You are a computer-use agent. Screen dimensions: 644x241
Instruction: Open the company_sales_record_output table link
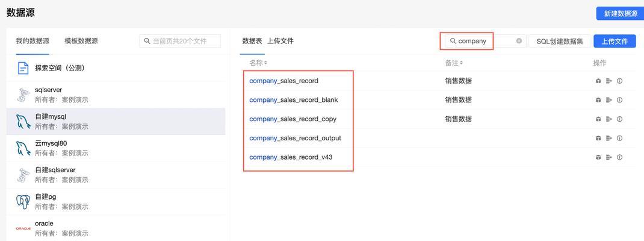tap(296, 138)
